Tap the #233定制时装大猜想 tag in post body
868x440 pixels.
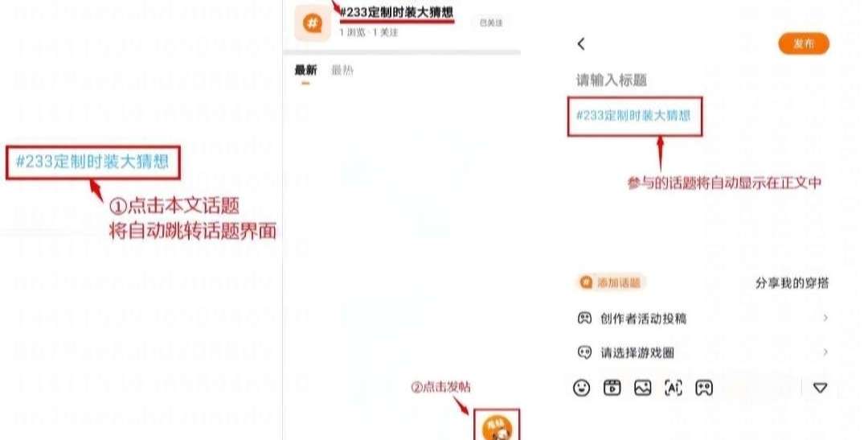(x=634, y=116)
